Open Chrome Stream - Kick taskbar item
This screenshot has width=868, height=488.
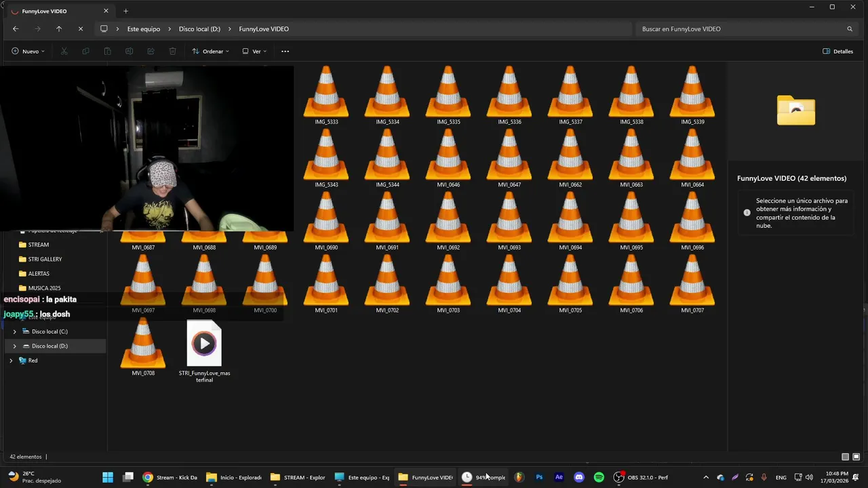(x=170, y=477)
